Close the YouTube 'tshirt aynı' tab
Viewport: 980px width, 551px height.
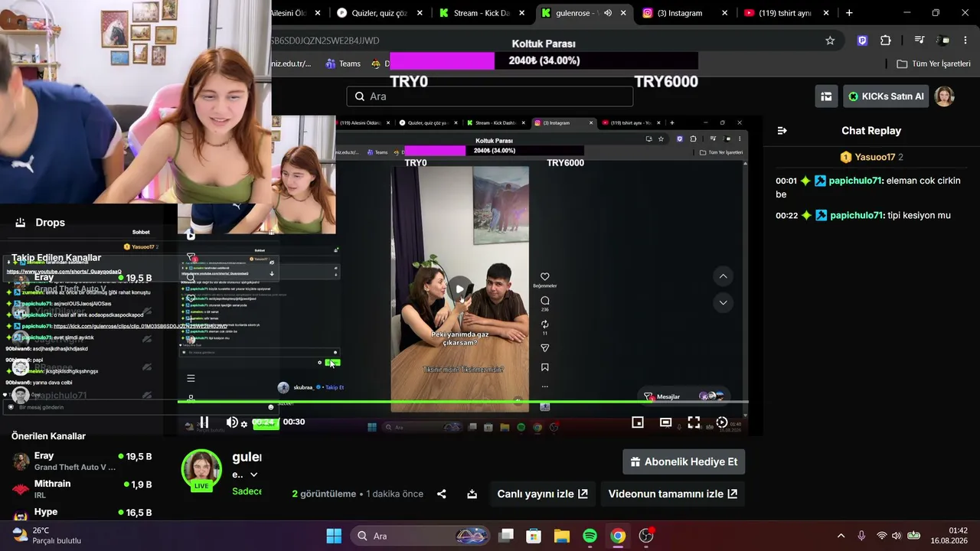pos(827,13)
